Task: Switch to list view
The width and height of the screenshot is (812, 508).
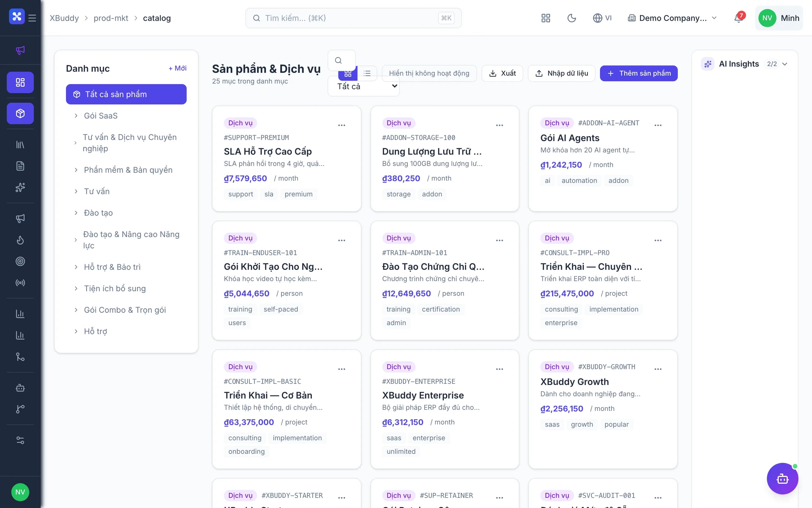Action: [x=367, y=73]
